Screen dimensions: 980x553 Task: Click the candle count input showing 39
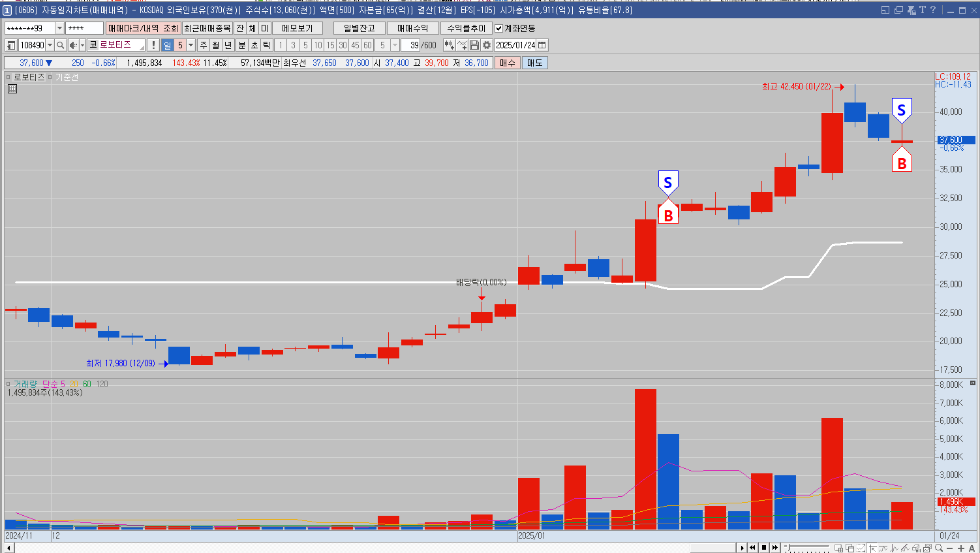tap(411, 45)
